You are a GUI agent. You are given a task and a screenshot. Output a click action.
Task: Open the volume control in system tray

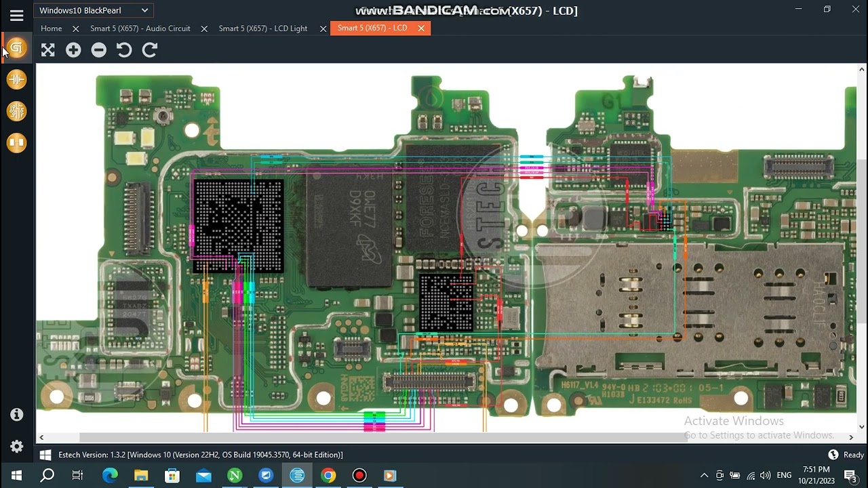coord(766,475)
